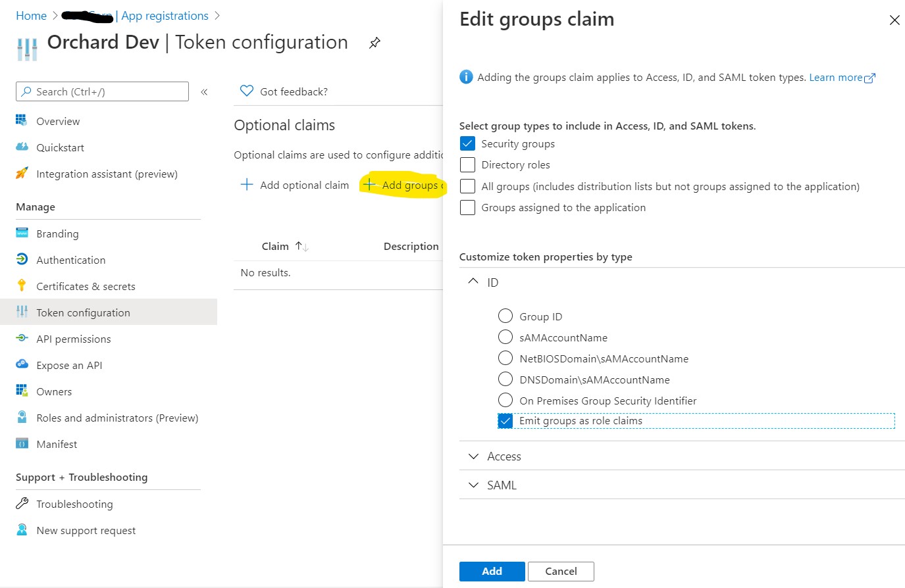Viewport: 905px width, 588px height.
Task: Uncheck the Security groups checkbox
Action: coord(467,143)
